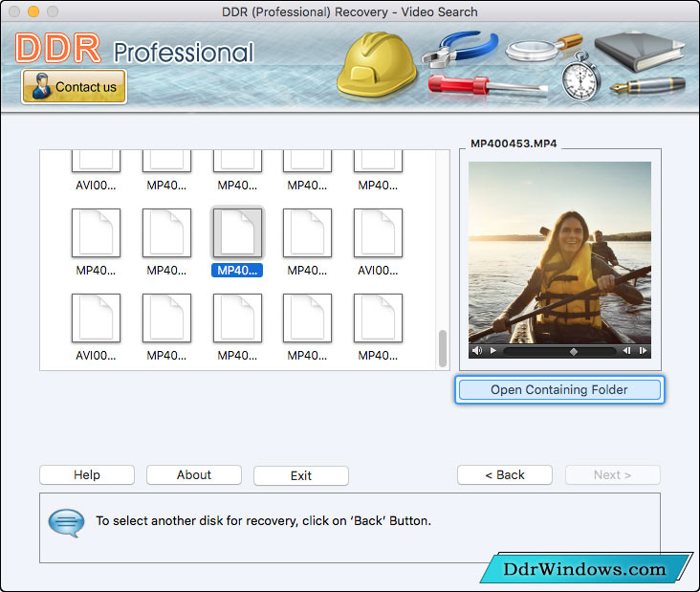Viewport: 700px width, 592px height.
Task: Go back with the '< Back' button
Action: [505, 475]
